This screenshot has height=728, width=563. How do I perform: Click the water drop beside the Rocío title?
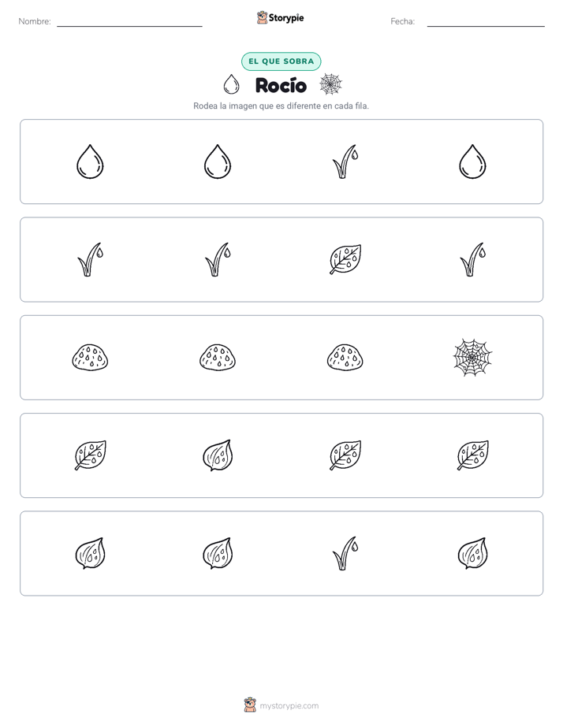[x=231, y=84]
